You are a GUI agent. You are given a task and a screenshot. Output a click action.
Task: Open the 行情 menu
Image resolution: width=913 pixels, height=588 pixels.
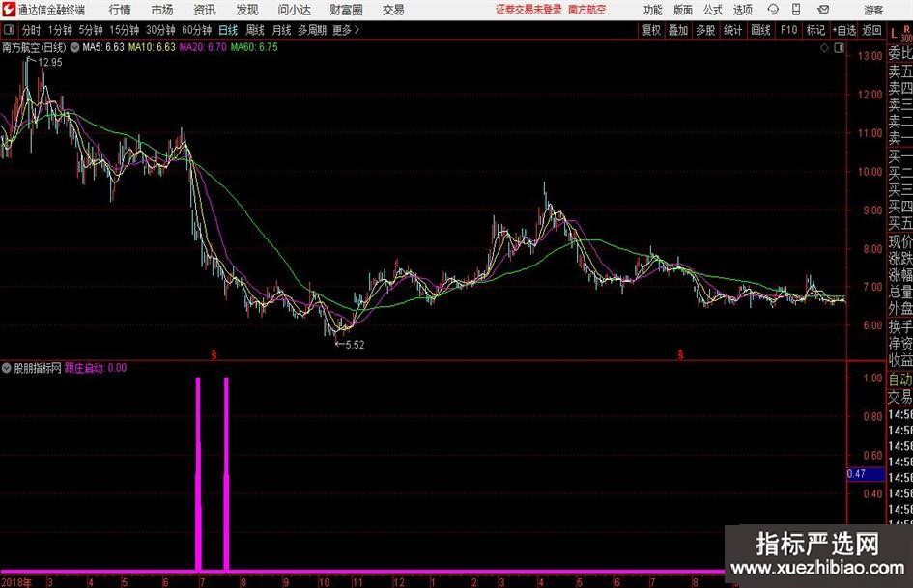pos(120,10)
